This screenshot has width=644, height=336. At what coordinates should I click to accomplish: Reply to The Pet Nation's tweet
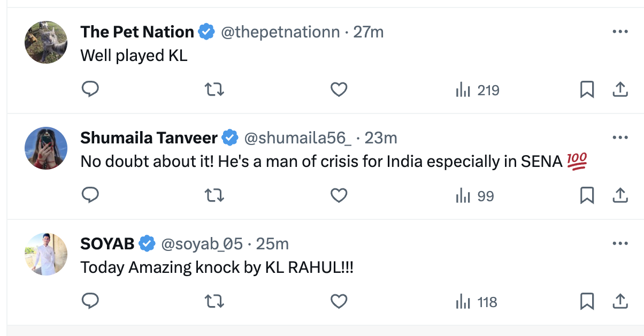[x=90, y=90]
